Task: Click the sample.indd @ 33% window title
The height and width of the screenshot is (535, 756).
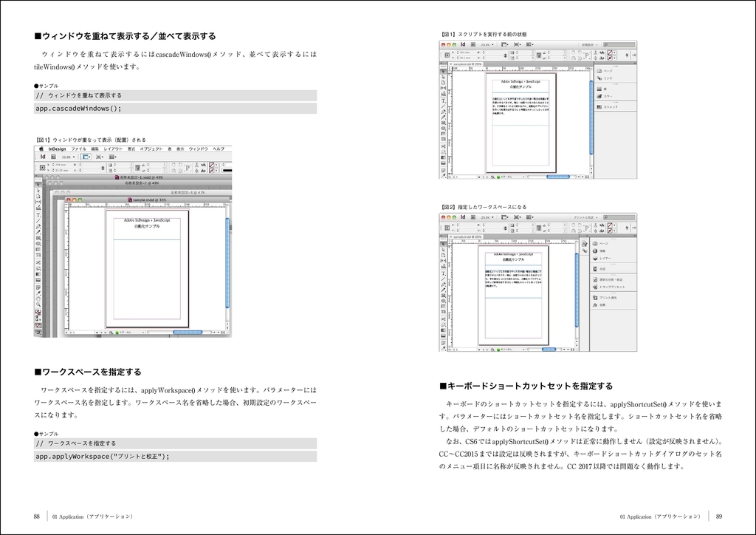Action: pyautogui.click(x=147, y=200)
